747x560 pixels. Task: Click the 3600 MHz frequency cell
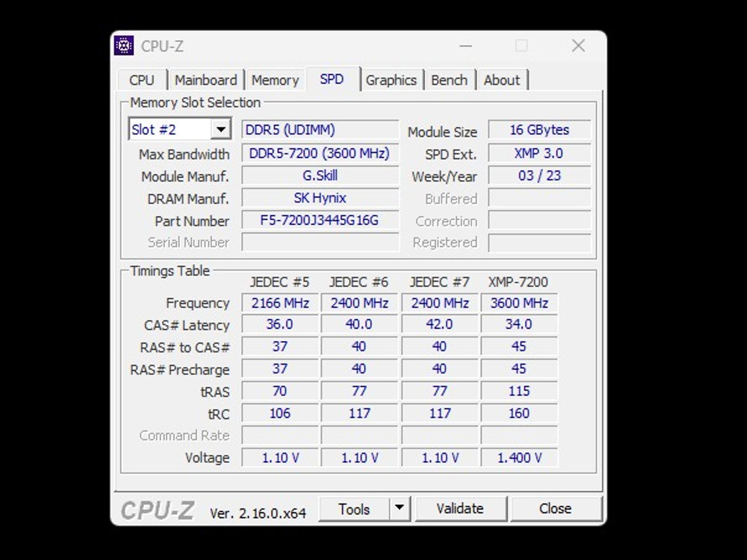[x=519, y=303]
